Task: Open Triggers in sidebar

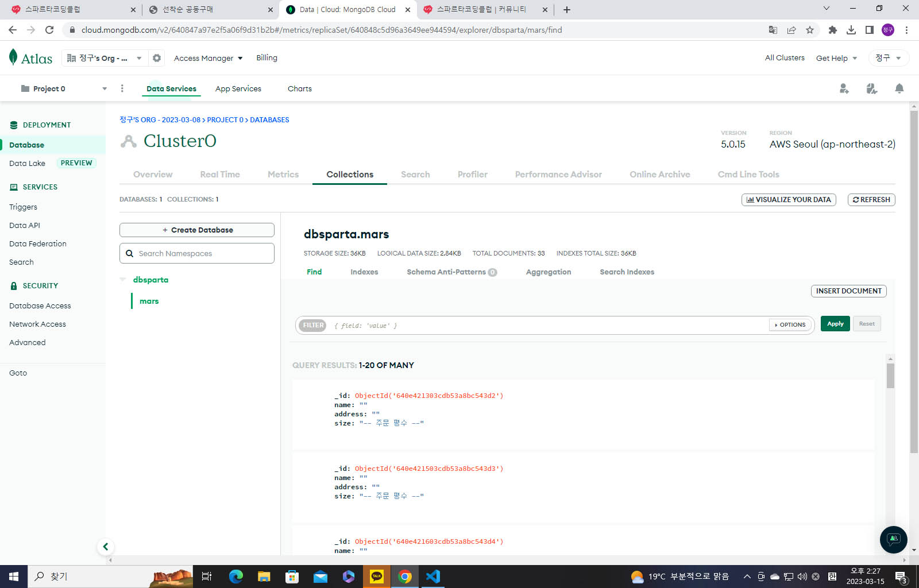Action: [23, 207]
